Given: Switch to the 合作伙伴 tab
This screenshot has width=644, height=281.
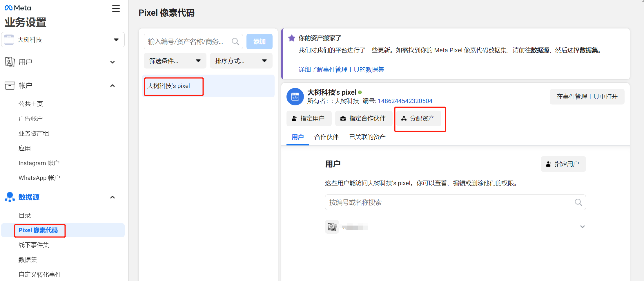Looking at the screenshot, I should point(326,137).
